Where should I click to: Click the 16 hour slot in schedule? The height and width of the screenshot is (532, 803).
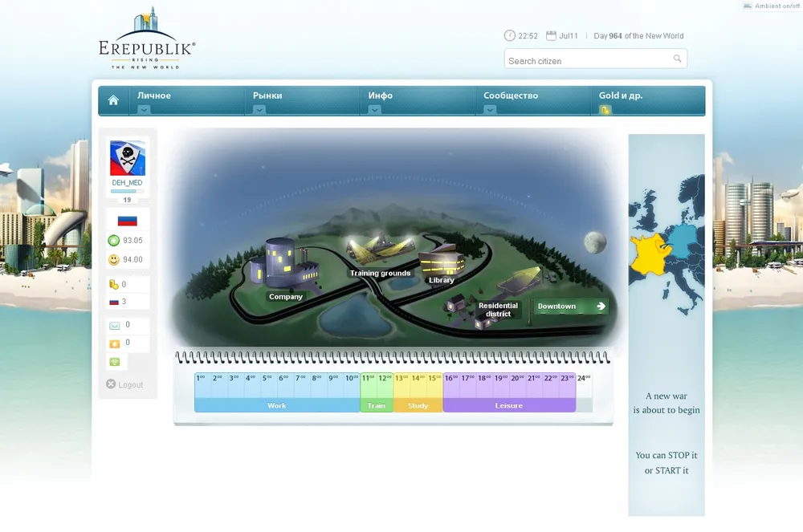pos(451,386)
